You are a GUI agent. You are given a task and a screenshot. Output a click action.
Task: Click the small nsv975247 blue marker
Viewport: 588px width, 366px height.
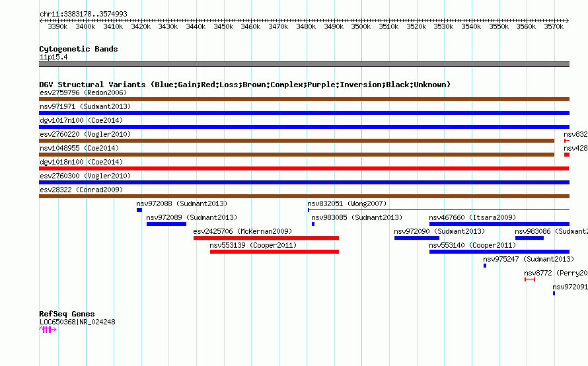pyautogui.click(x=485, y=266)
